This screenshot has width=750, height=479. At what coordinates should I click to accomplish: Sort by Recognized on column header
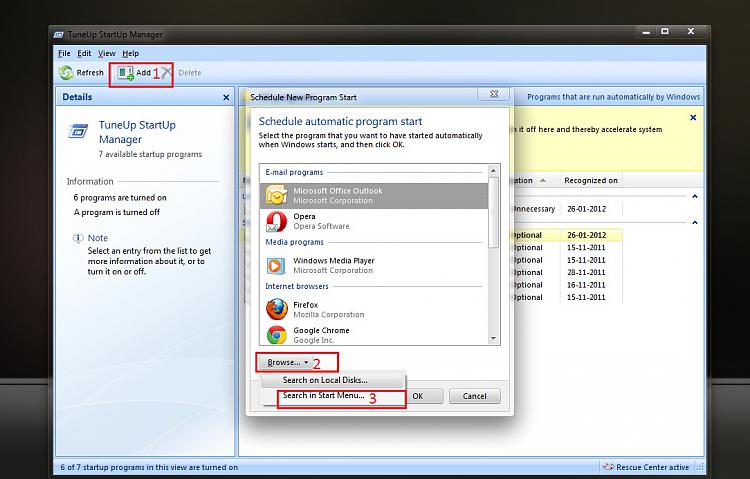pyautogui.click(x=591, y=180)
